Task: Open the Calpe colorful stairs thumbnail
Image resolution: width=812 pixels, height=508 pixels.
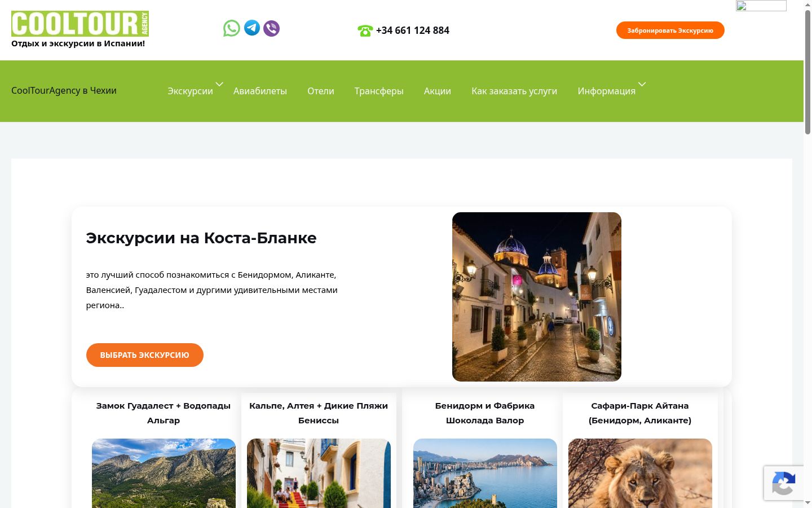Action: (x=319, y=473)
